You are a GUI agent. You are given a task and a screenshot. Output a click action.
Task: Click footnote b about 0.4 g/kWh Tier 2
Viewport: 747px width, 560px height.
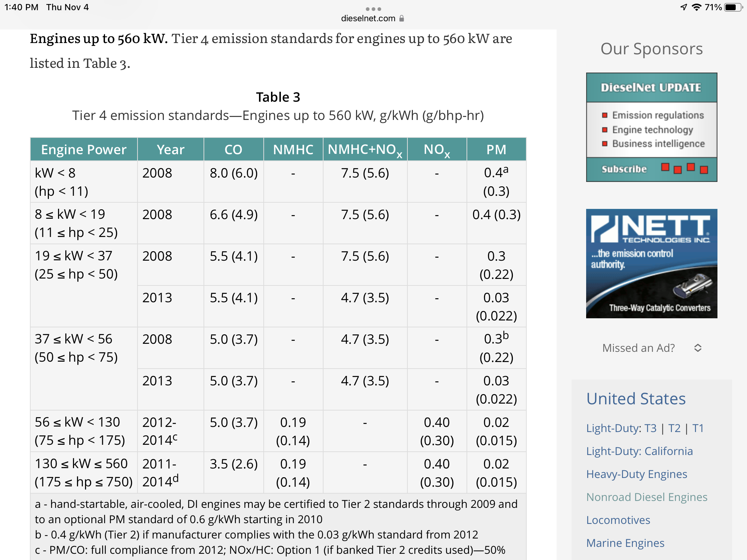(x=256, y=534)
